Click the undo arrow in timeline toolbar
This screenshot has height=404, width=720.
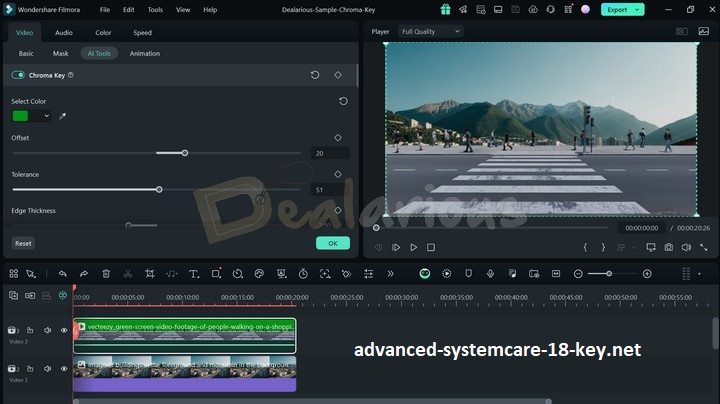coord(62,273)
